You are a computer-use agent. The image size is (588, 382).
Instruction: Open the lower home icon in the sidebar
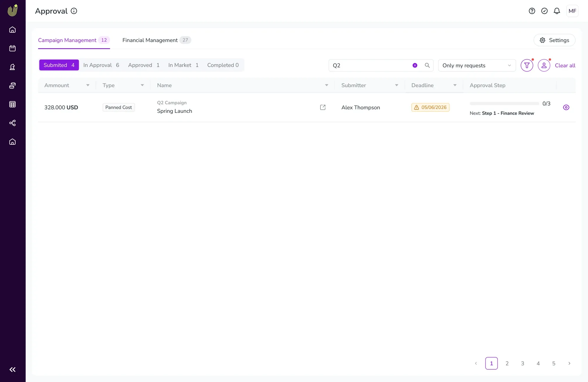pyautogui.click(x=12, y=142)
